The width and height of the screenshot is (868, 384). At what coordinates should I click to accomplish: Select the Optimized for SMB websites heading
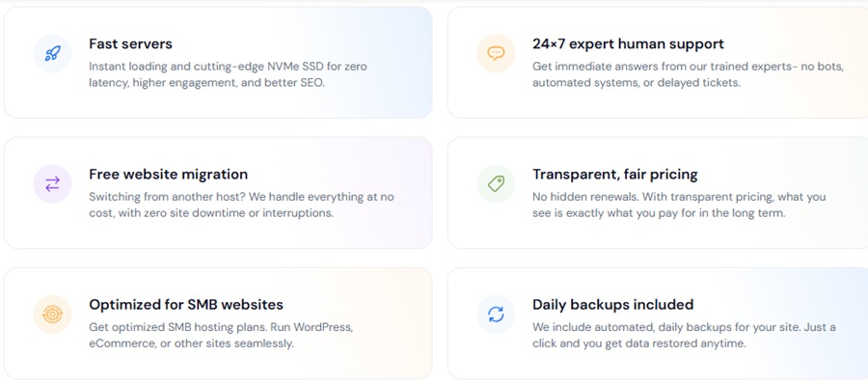[x=186, y=304]
